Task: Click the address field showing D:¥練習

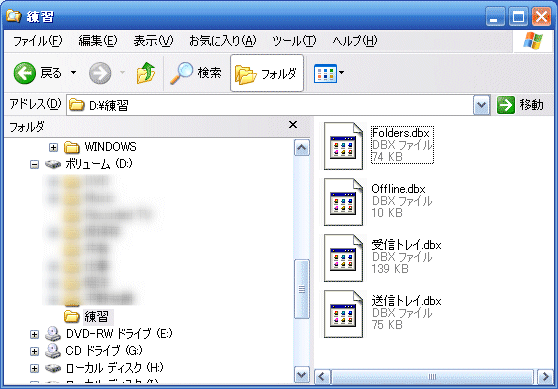Action: point(269,105)
